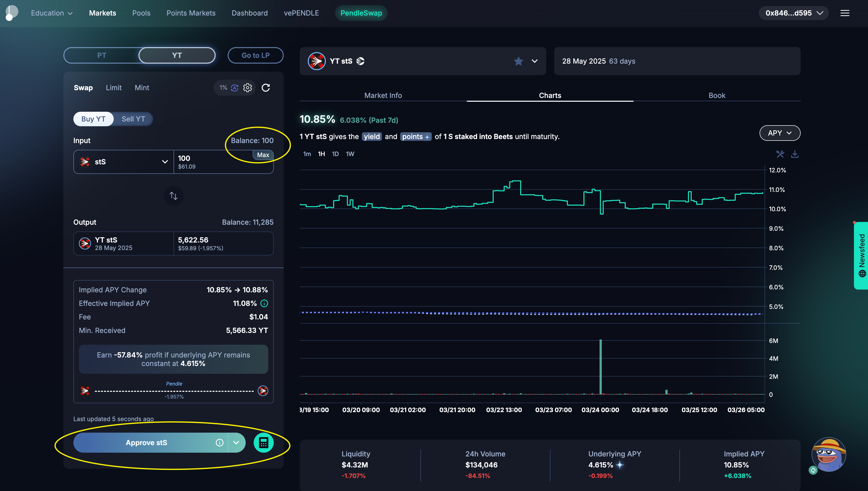Switch to Market Info tab
This screenshot has width=868, height=491.
coord(383,95)
